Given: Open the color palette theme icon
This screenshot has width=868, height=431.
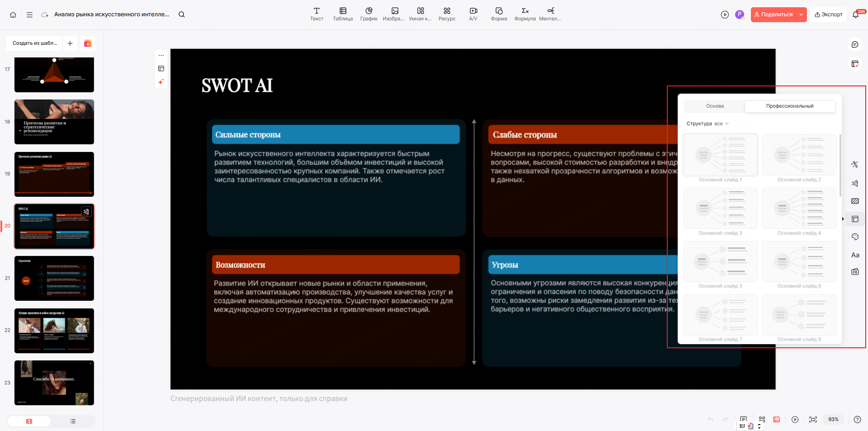Looking at the screenshot, I should coord(854,237).
